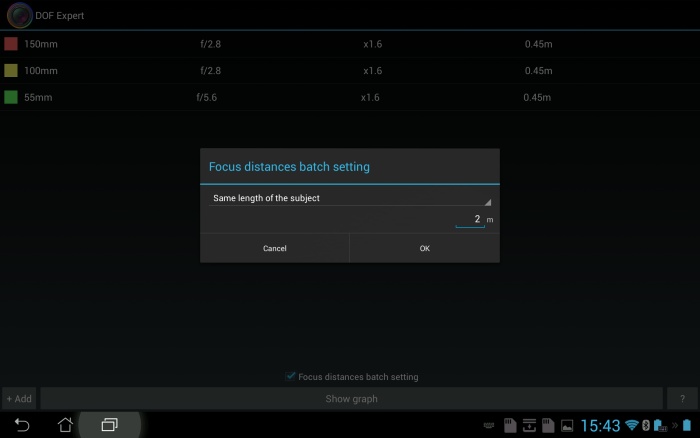Open the recent apps switcher icon
This screenshot has width=700, height=438.
pyautogui.click(x=109, y=425)
